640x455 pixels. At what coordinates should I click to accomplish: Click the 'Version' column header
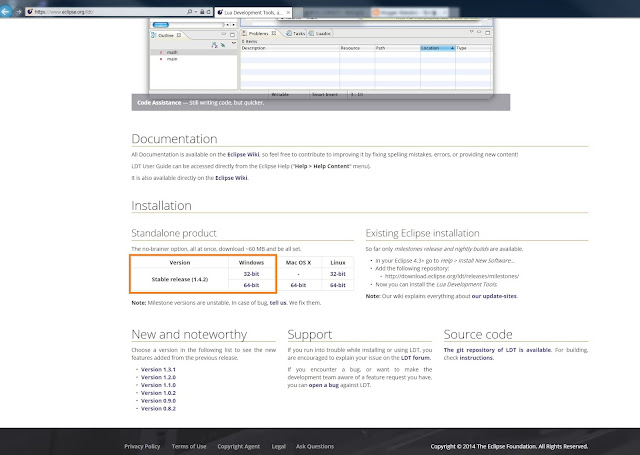[180, 262]
